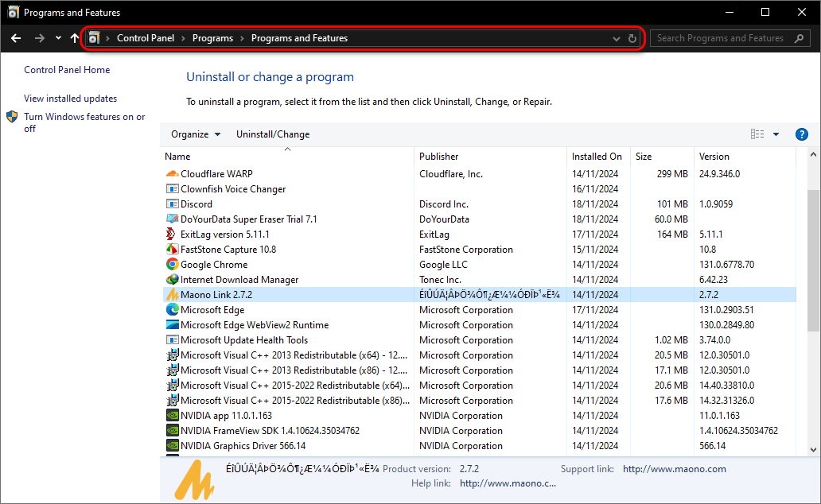The image size is (821, 504).
Task: Sort list by Name column header
Action: coord(177,157)
